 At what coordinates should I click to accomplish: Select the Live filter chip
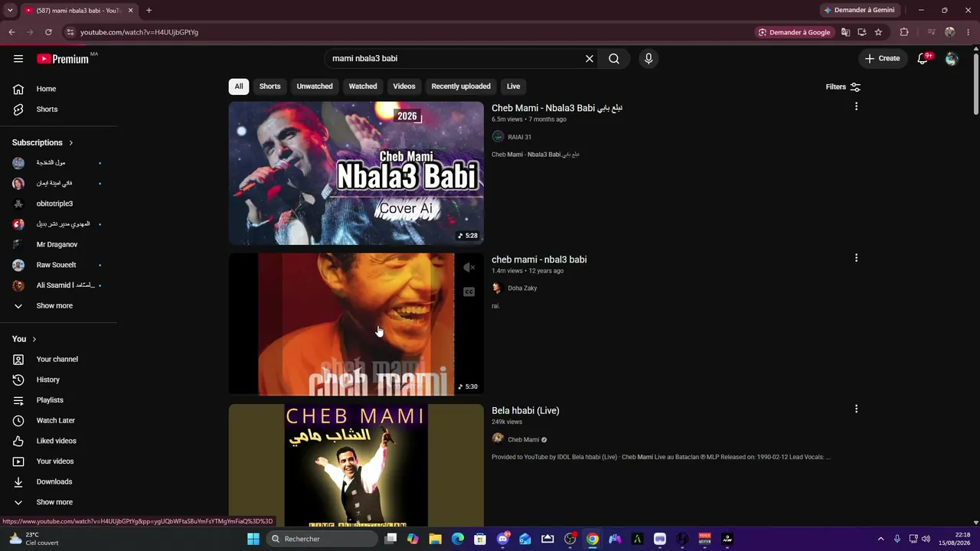coord(514,86)
